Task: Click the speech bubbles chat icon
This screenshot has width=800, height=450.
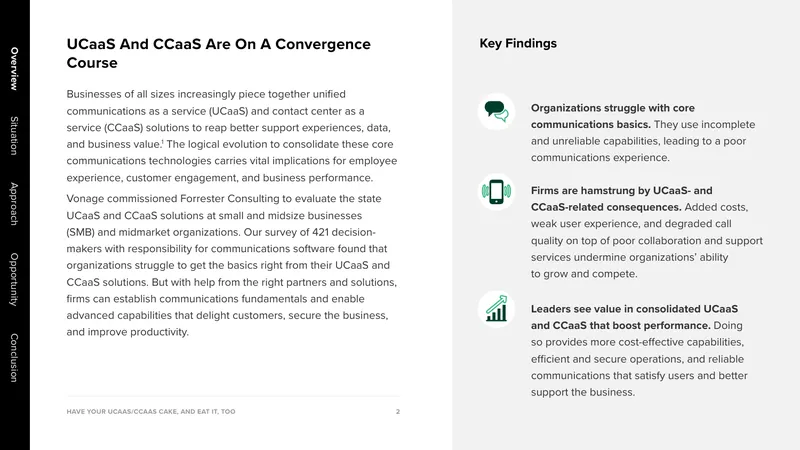Action: click(496, 111)
